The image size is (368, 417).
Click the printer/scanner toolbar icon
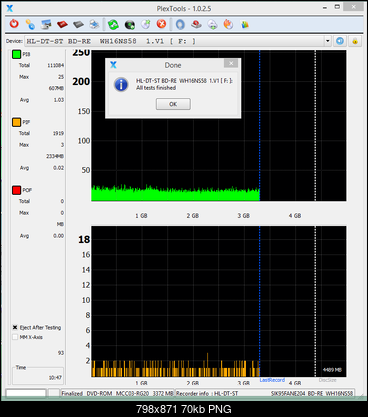point(94,24)
